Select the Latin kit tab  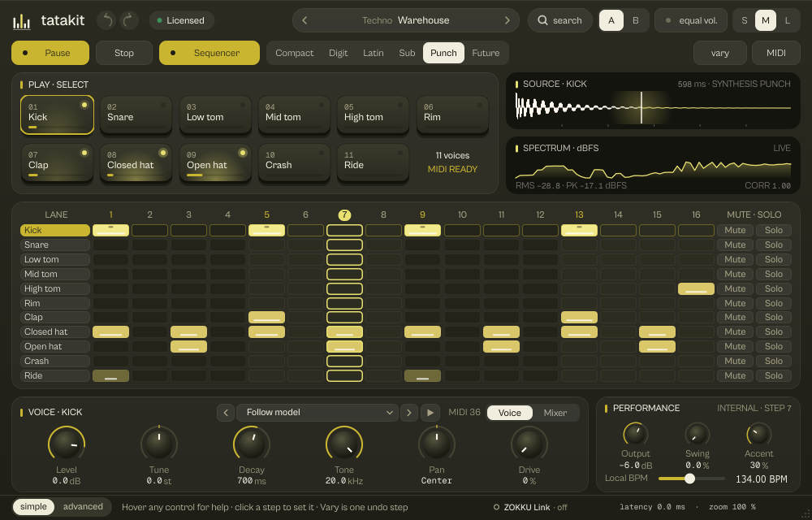point(373,53)
